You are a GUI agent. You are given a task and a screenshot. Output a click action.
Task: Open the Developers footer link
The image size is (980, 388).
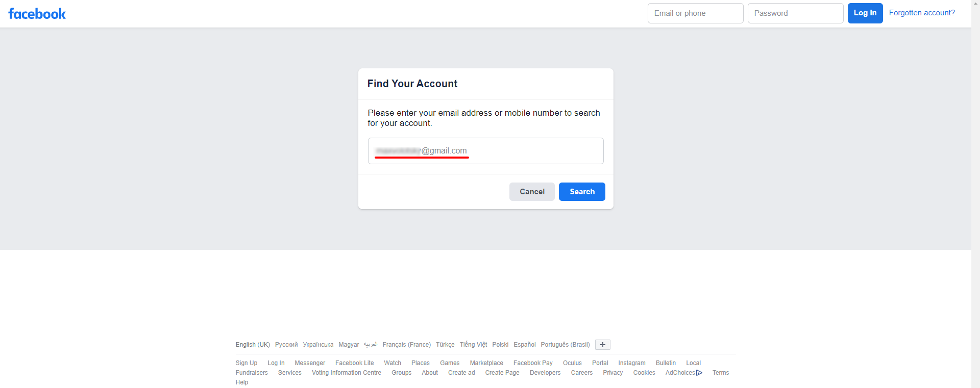click(545, 373)
